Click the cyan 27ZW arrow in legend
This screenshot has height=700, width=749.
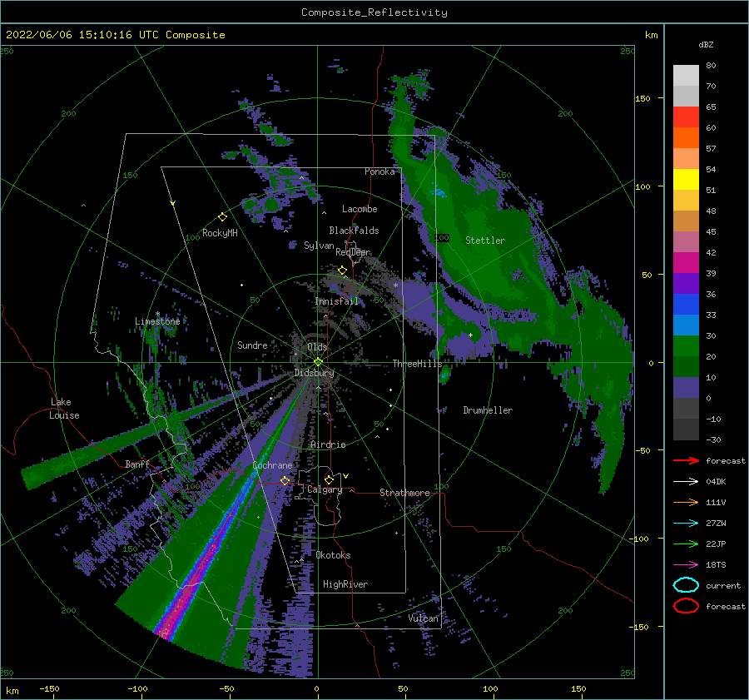[x=686, y=524]
